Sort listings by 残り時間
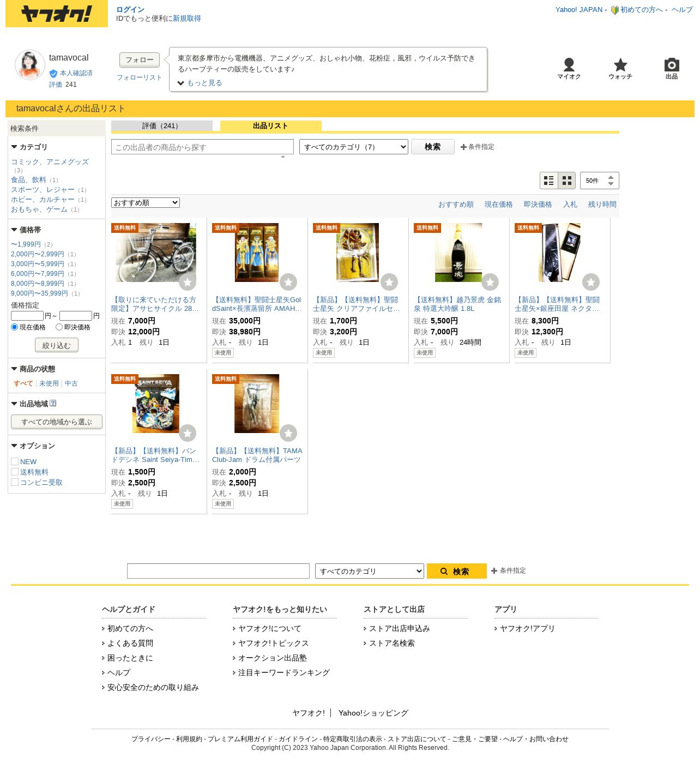The image size is (700, 763). coord(602,205)
